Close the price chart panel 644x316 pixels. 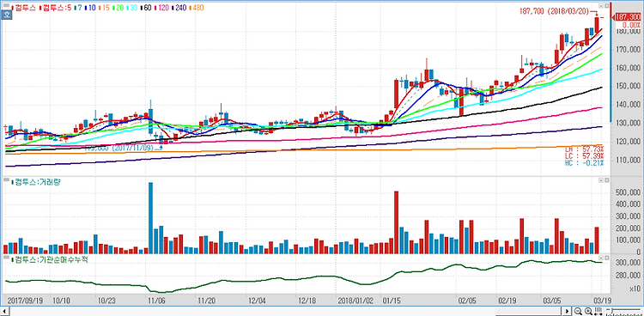tap(606, 6)
